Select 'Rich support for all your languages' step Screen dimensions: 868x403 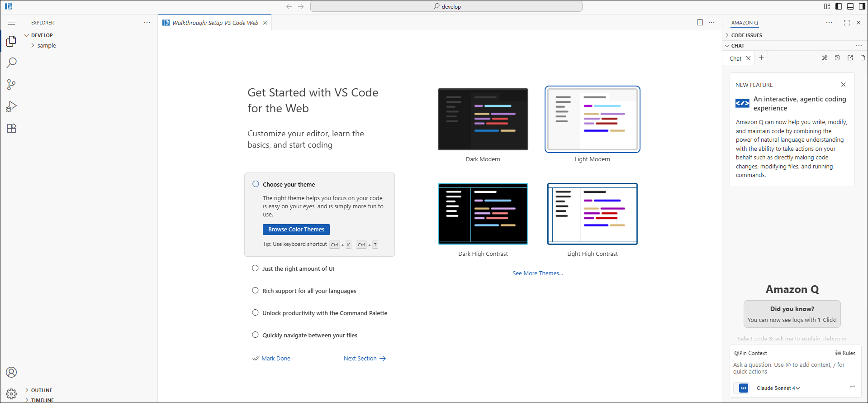click(309, 291)
